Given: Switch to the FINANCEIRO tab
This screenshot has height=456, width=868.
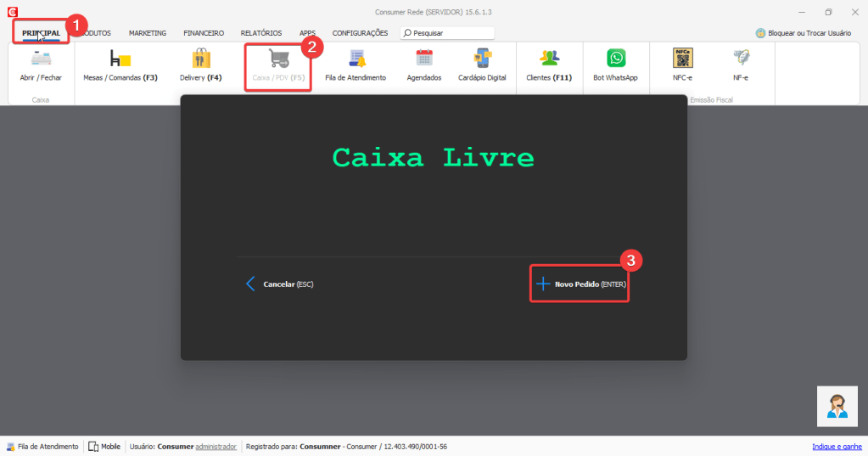Looking at the screenshot, I should click(204, 33).
